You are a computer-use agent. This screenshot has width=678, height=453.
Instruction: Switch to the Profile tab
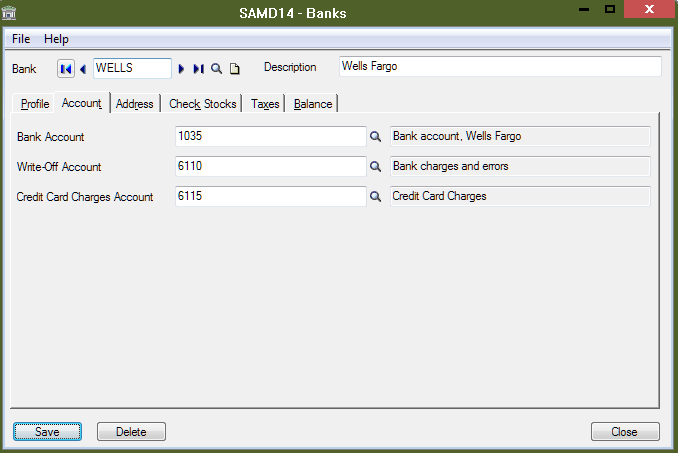point(35,104)
